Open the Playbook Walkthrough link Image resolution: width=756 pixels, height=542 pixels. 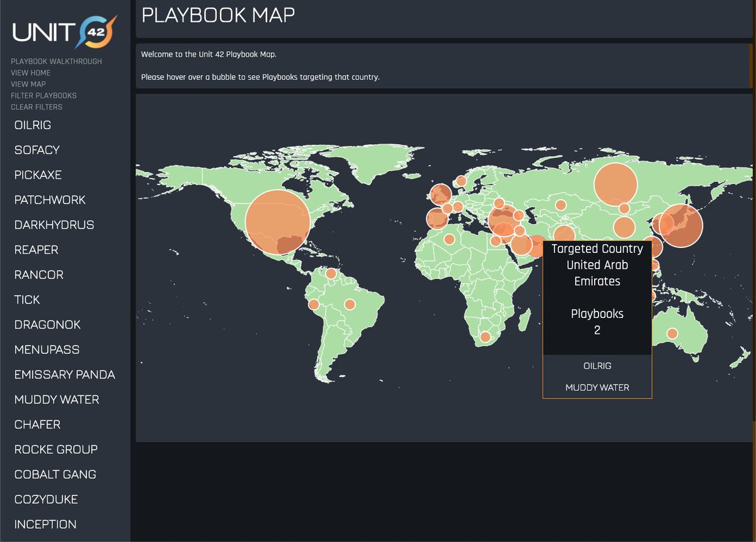point(56,62)
